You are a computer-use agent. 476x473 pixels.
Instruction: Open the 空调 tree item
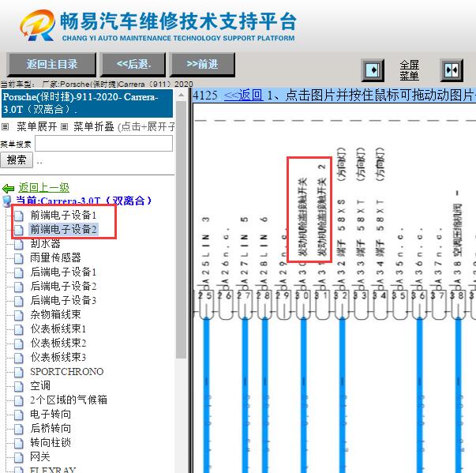pyautogui.click(x=40, y=385)
